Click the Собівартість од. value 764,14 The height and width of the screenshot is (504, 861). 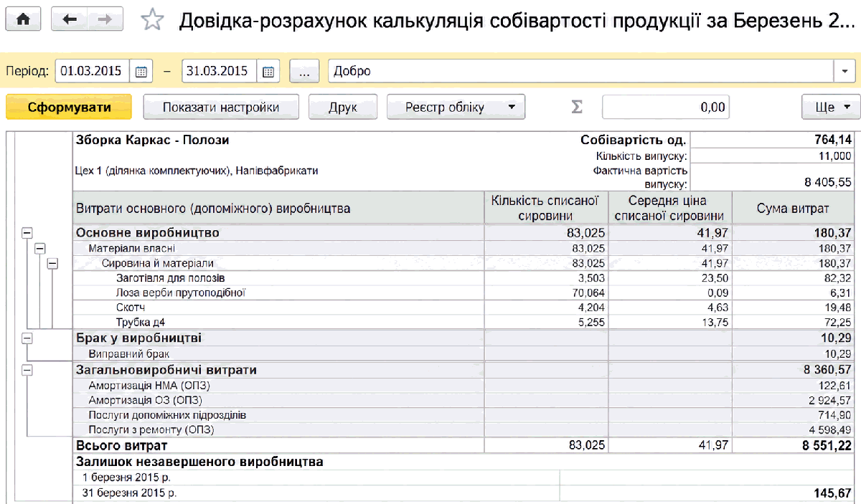pyautogui.click(x=833, y=141)
